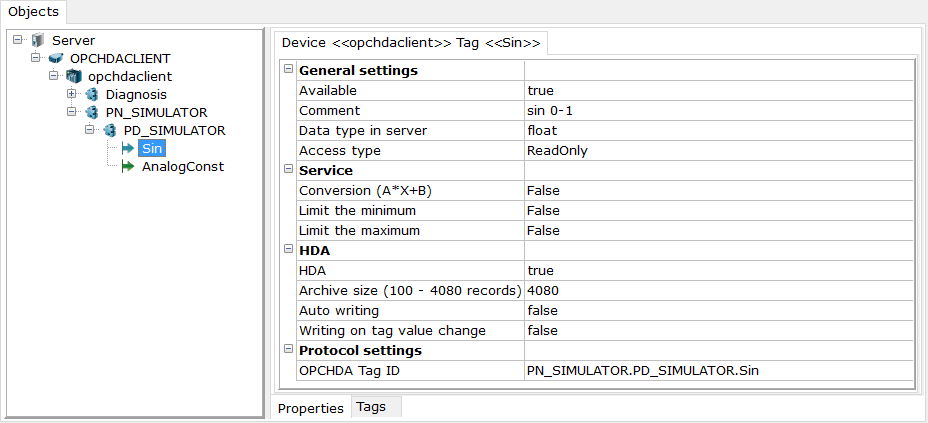
Task: Click the Archive size (100 - 4080 records) label
Action: coord(410,290)
